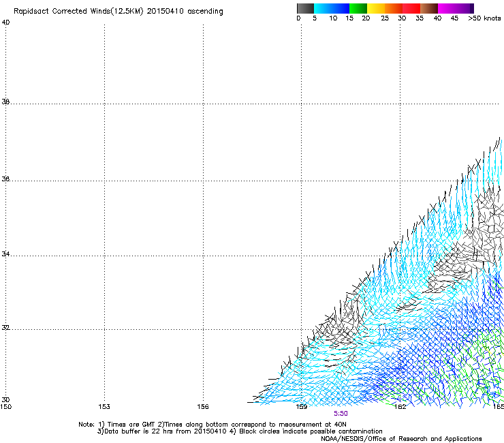Click the legend tick label 25
This screenshot has width=504, height=443.
[385, 18]
